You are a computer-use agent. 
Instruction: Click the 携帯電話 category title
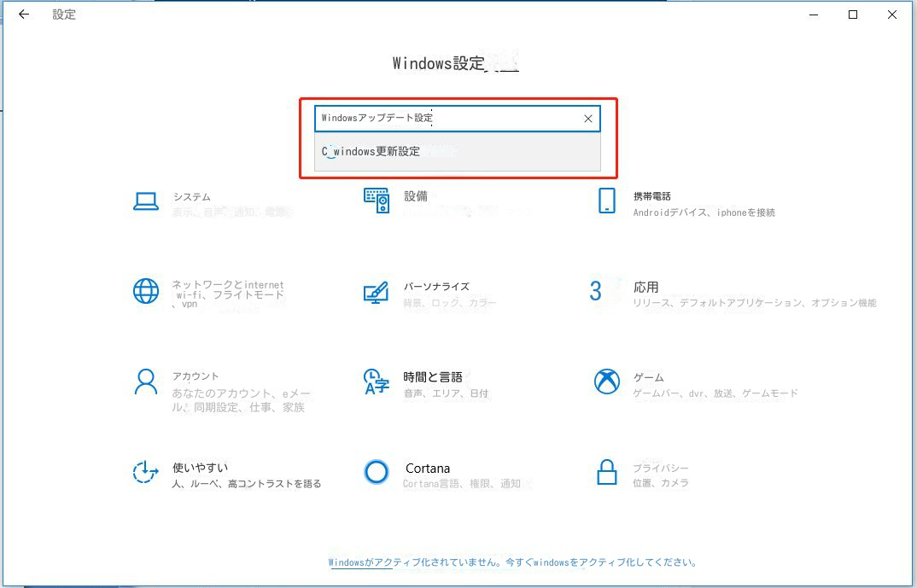(652, 196)
